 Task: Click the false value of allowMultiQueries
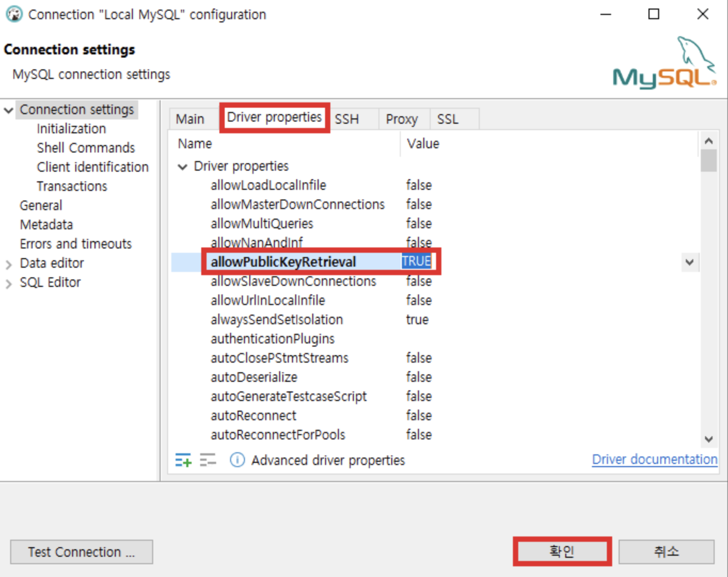coord(419,223)
